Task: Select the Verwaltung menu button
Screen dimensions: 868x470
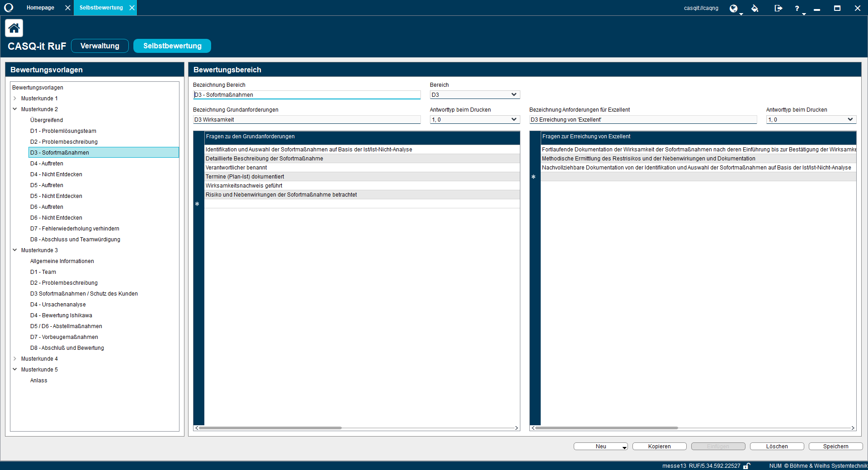Action: [x=100, y=46]
